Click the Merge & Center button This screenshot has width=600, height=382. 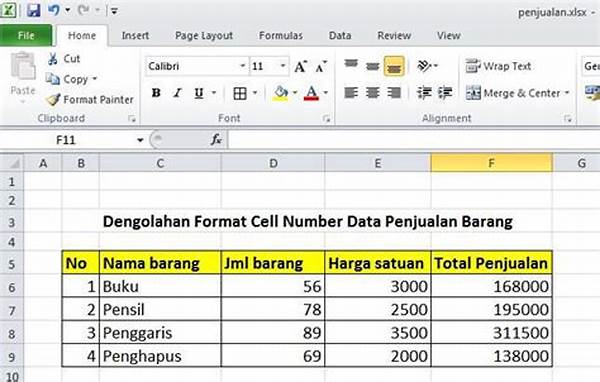pyautogui.click(x=517, y=93)
